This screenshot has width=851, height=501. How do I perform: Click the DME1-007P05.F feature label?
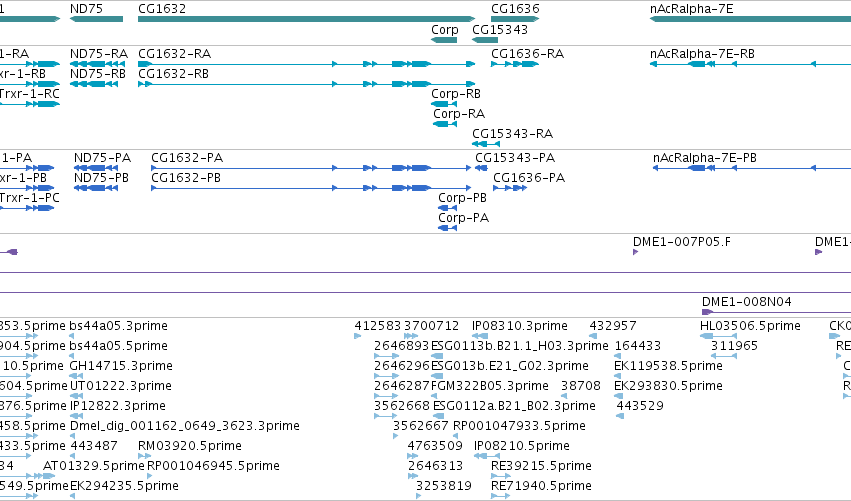coord(682,242)
